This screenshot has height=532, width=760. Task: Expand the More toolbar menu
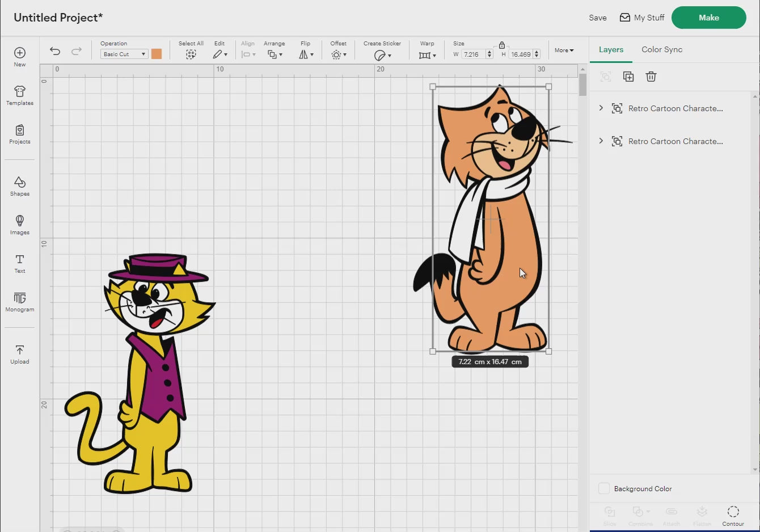[x=564, y=50]
